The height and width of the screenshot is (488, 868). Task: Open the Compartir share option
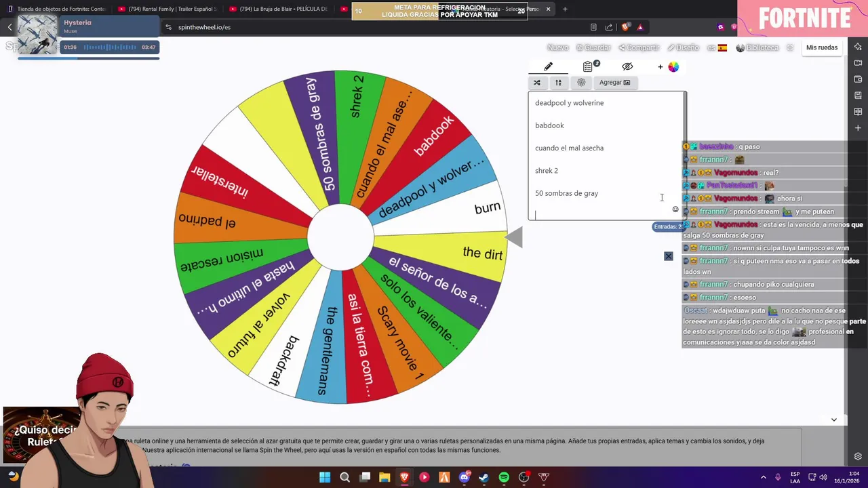click(639, 47)
